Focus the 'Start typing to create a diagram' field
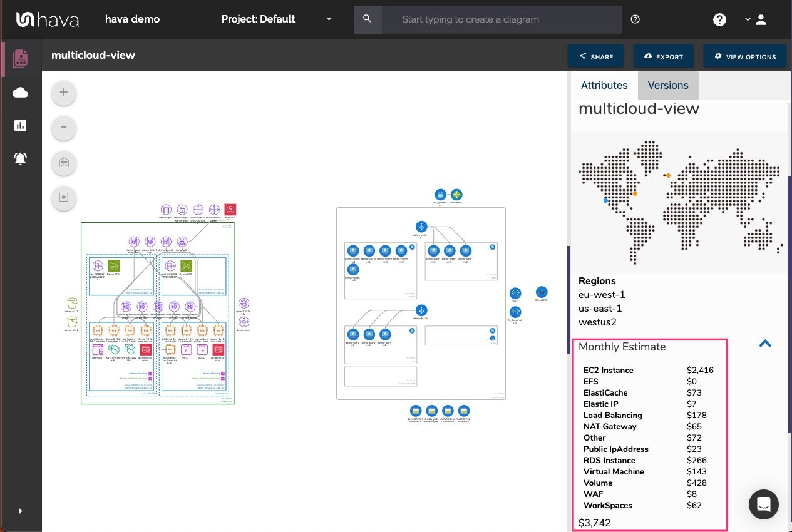Screen dimensions: 792x532 coord(501,19)
